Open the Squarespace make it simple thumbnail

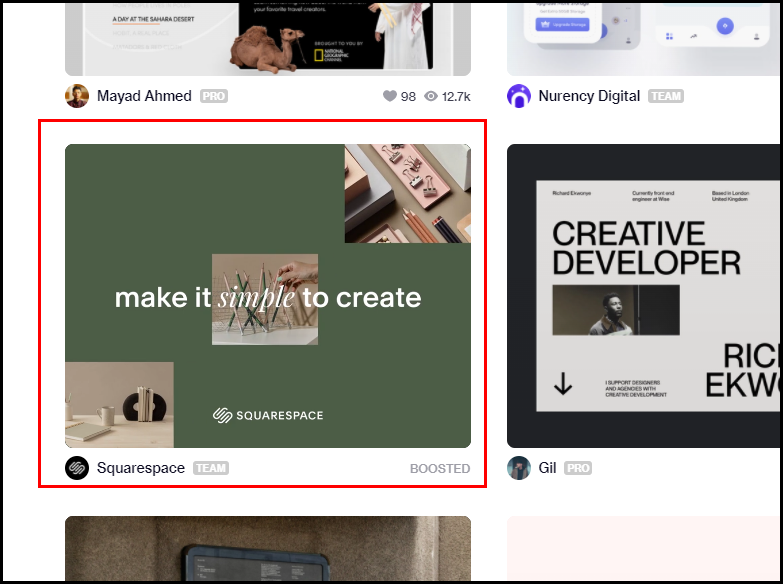[268, 296]
